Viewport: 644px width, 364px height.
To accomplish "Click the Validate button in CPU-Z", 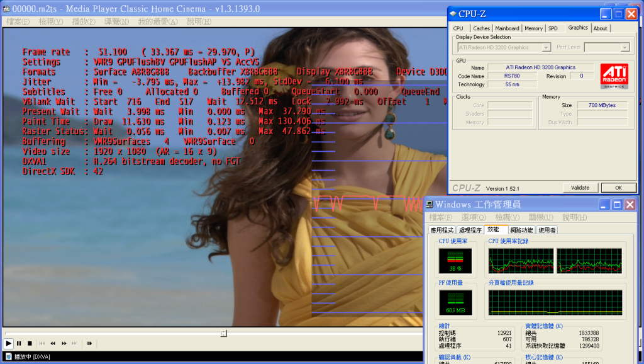I will (580, 188).
